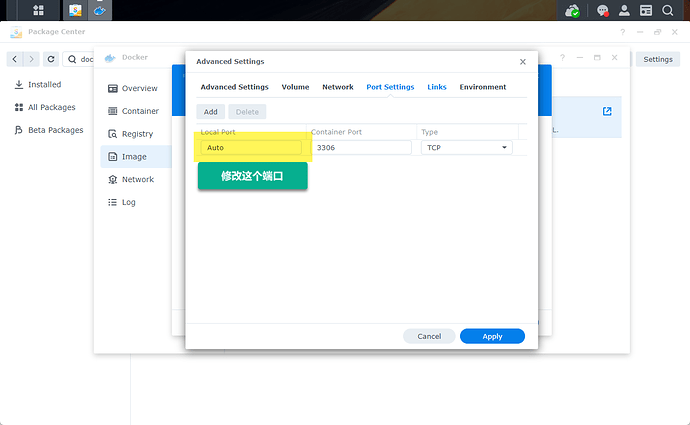Switch to Network tab in dialog

point(338,87)
